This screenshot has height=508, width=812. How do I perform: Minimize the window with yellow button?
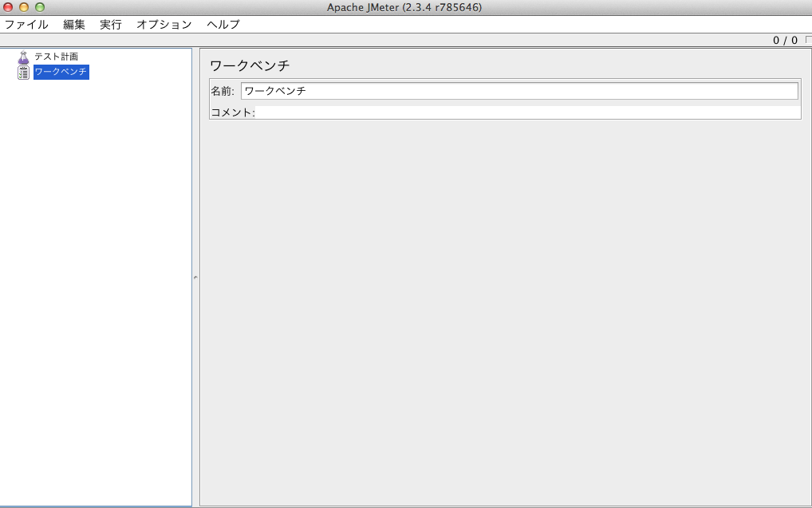[24, 7]
